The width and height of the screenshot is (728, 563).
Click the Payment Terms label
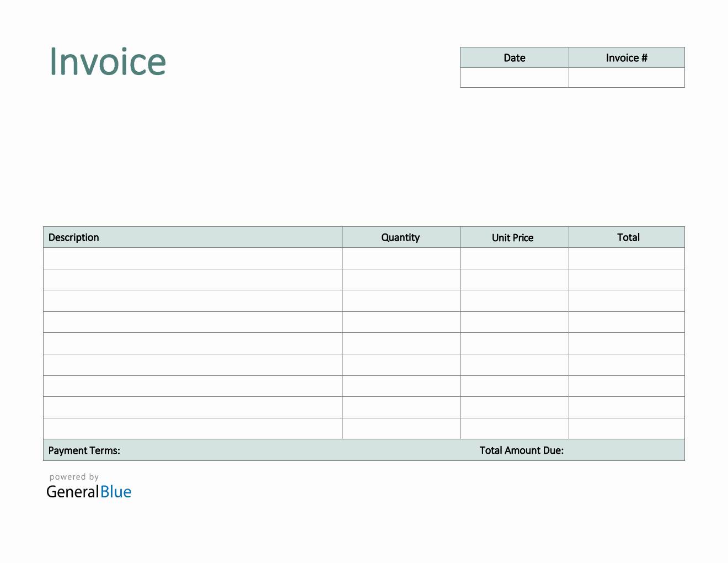[84, 450]
